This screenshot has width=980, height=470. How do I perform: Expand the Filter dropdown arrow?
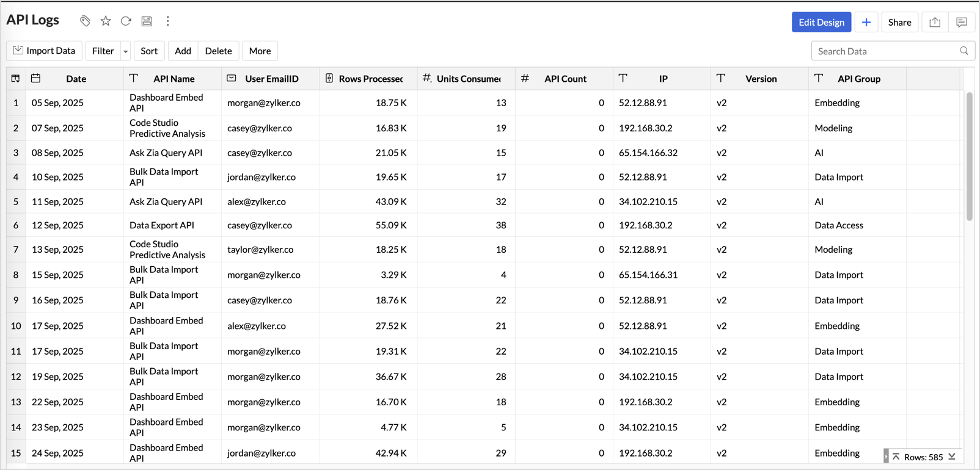pos(126,51)
